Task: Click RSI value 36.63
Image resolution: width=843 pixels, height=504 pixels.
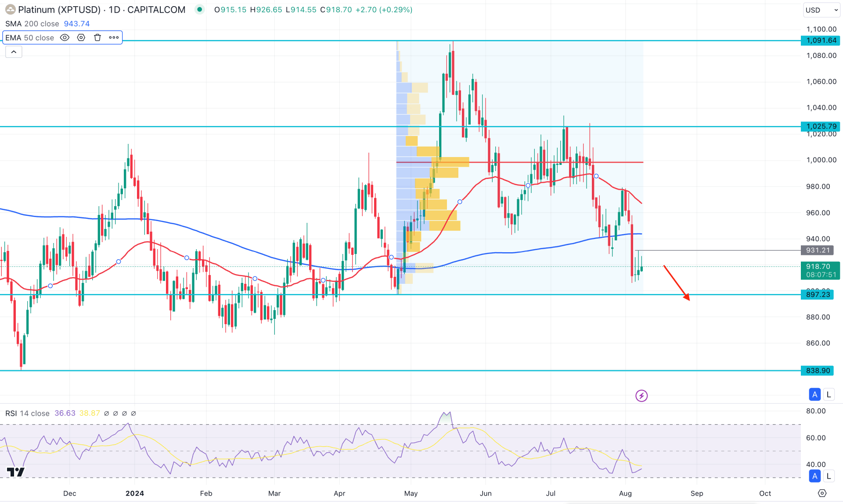Action: [x=65, y=413]
